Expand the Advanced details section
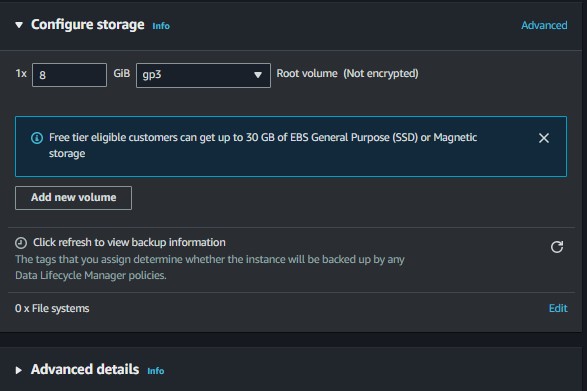587x391 pixels. (18, 370)
